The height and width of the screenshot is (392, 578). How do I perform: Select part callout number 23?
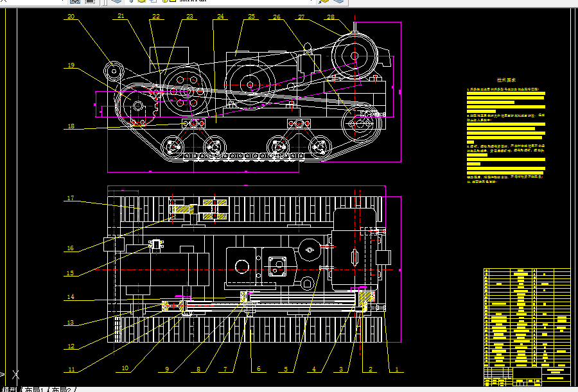coord(189,17)
